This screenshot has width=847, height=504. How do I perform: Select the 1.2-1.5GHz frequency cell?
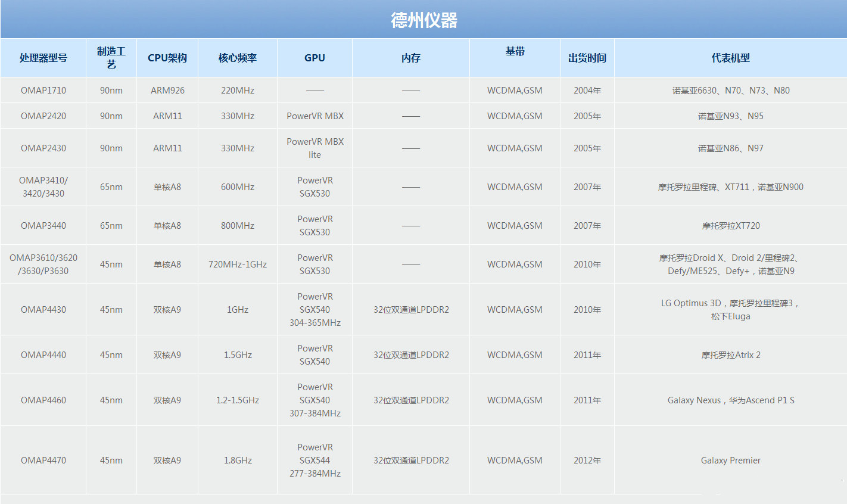pos(238,400)
